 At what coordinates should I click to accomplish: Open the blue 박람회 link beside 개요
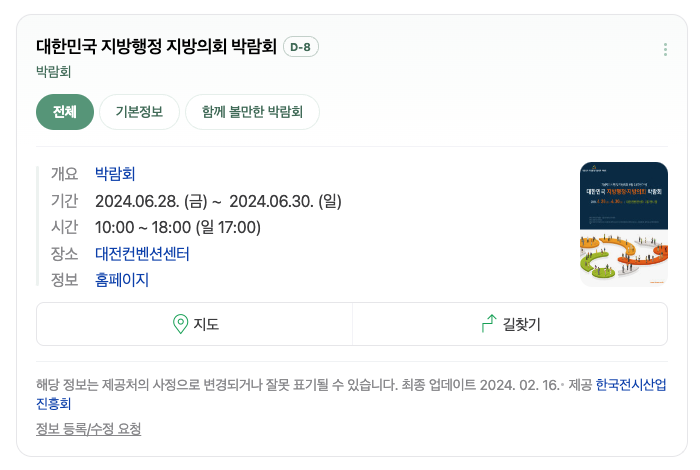(115, 174)
